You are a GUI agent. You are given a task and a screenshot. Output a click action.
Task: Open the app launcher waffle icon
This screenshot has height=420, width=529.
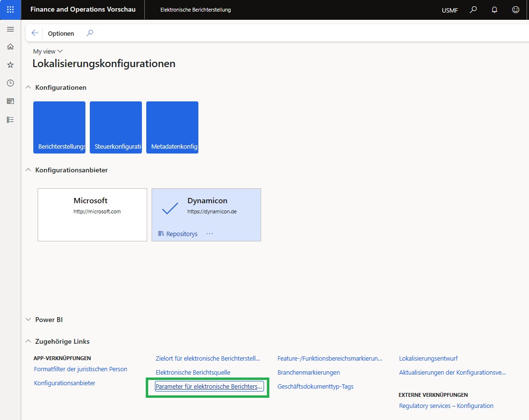[x=10, y=10]
